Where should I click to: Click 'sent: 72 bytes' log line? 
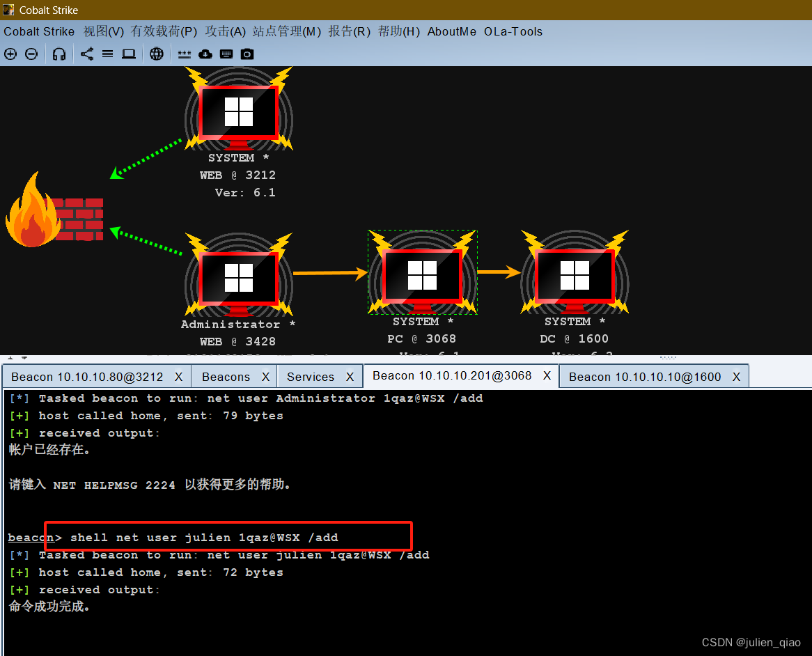click(230, 572)
